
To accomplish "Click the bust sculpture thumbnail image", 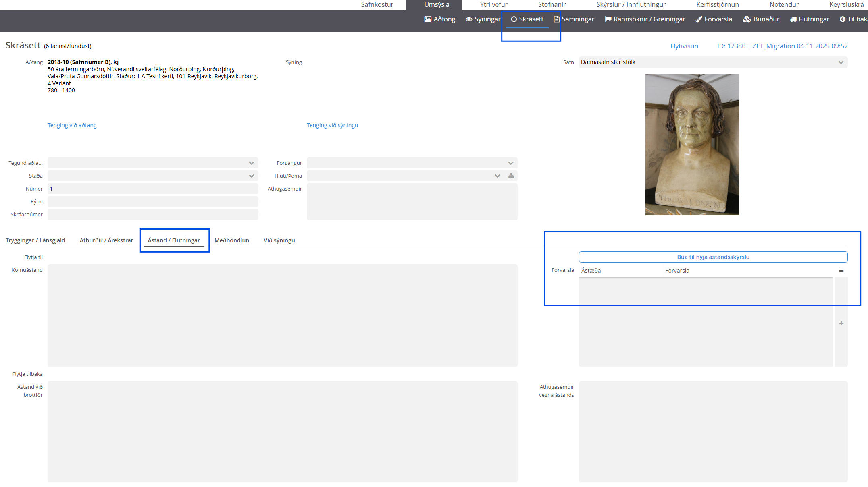I will pos(692,145).
